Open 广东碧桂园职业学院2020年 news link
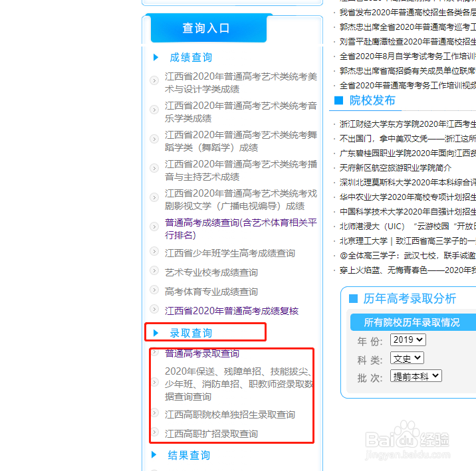 coord(408,153)
